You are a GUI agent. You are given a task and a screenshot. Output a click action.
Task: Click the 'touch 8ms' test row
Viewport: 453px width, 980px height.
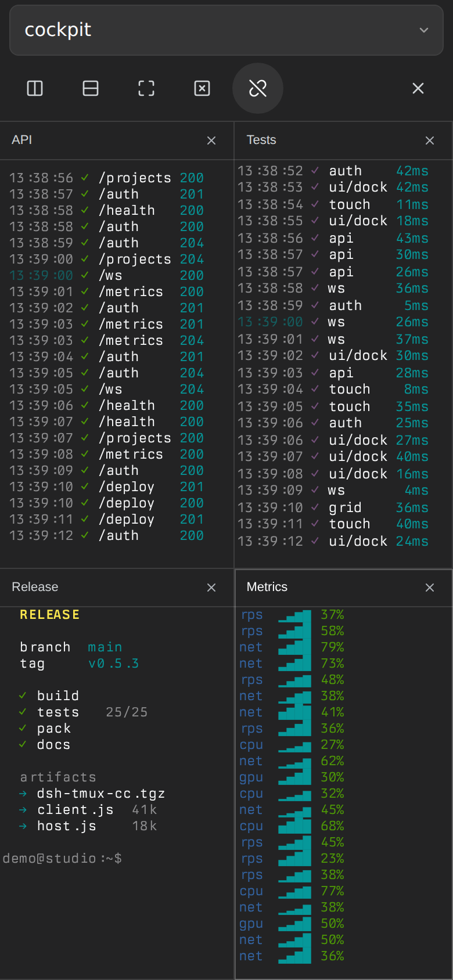point(333,390)
